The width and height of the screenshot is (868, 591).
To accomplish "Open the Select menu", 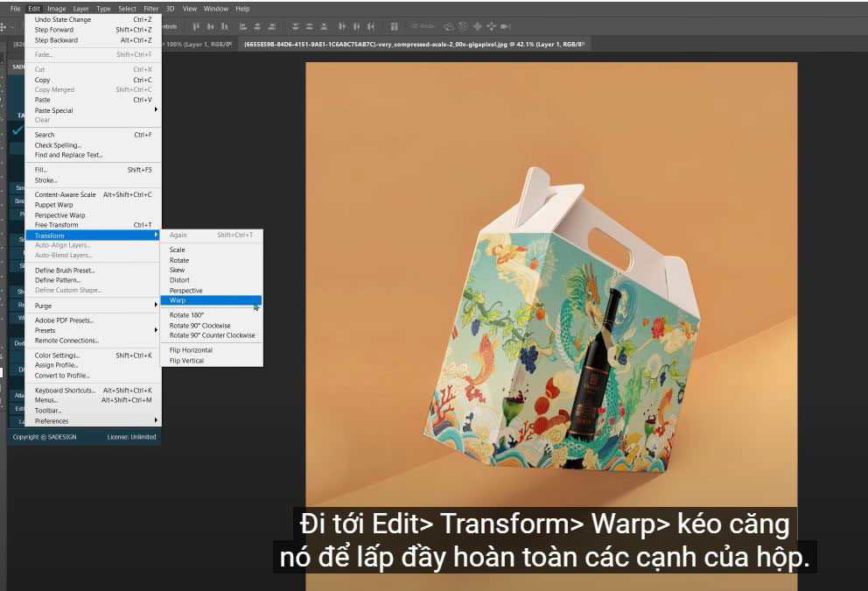I will [128, 8].
